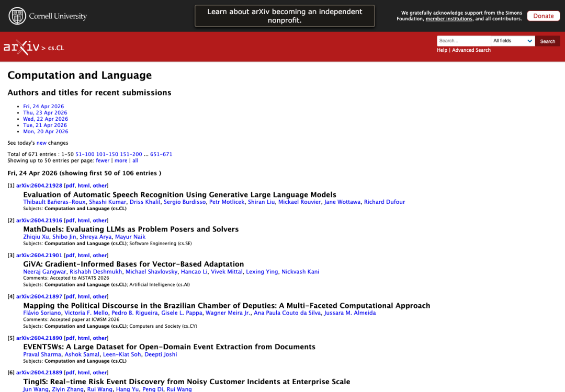Open arXiv:2604.21890 abstract link
This screenshot has width=565, height=392.
point(39,338)
